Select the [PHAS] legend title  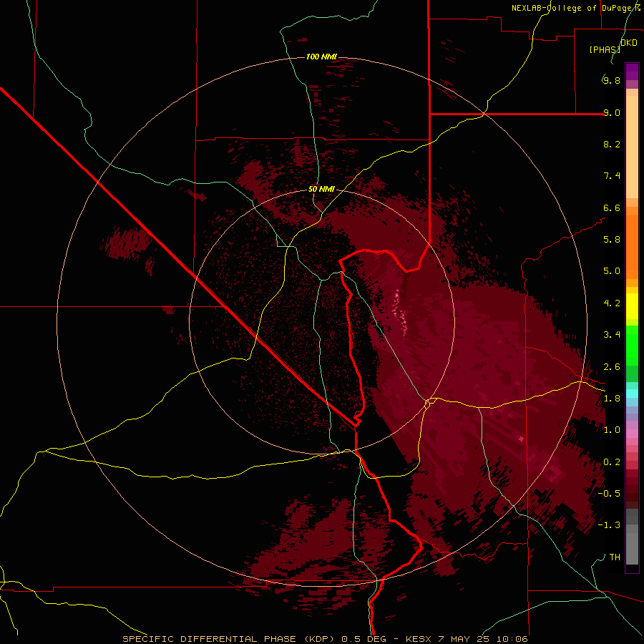click(x=605, y=49)
